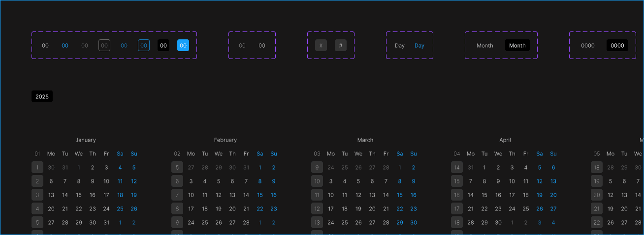
Task: Click the Th weekday header under April
Action: pos(512,154)
